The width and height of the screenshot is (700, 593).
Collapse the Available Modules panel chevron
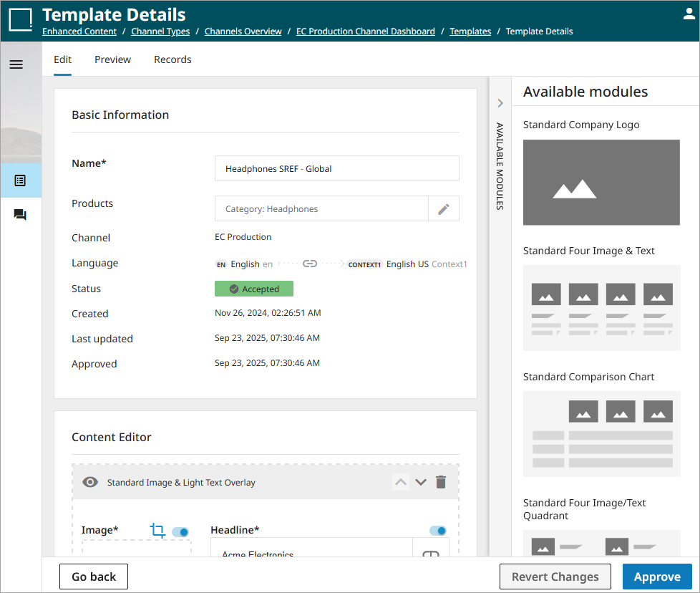click(x=500, y=103)
